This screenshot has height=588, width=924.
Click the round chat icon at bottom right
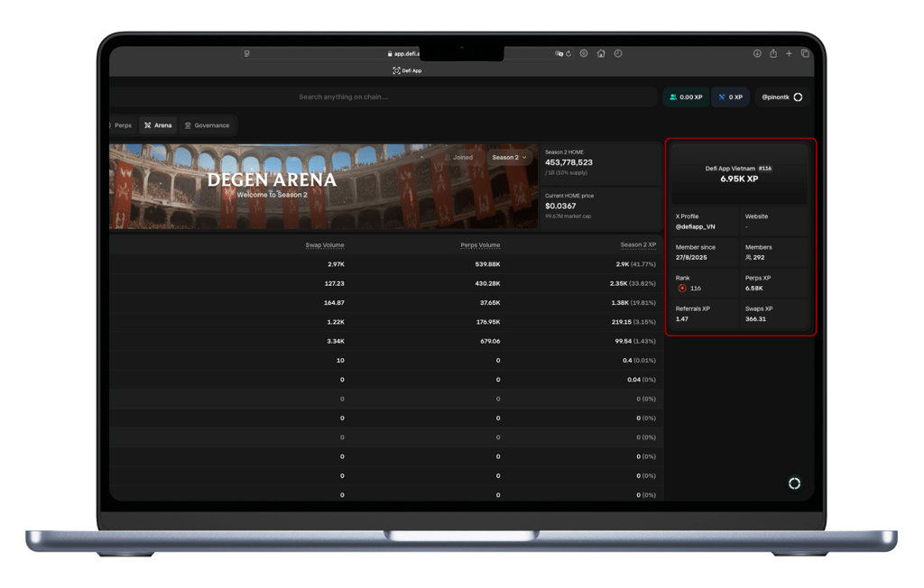click(794, 483)
